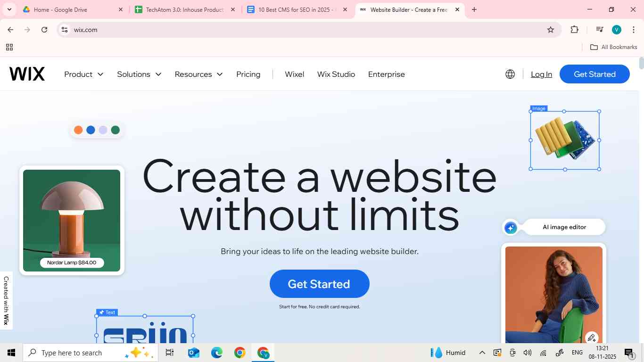
Task: Open the Chrome apps grid icon
Action: click(9, 47)
